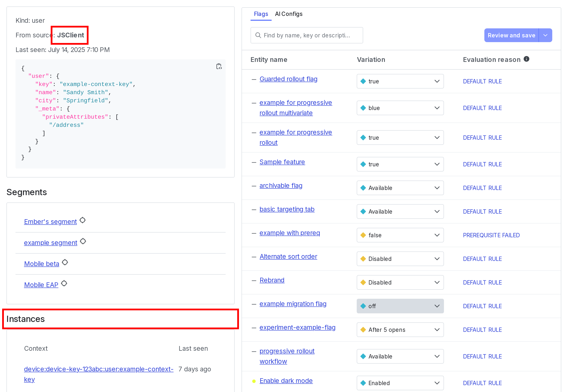Open variation dropdown for archivable flag

[400, 188]
